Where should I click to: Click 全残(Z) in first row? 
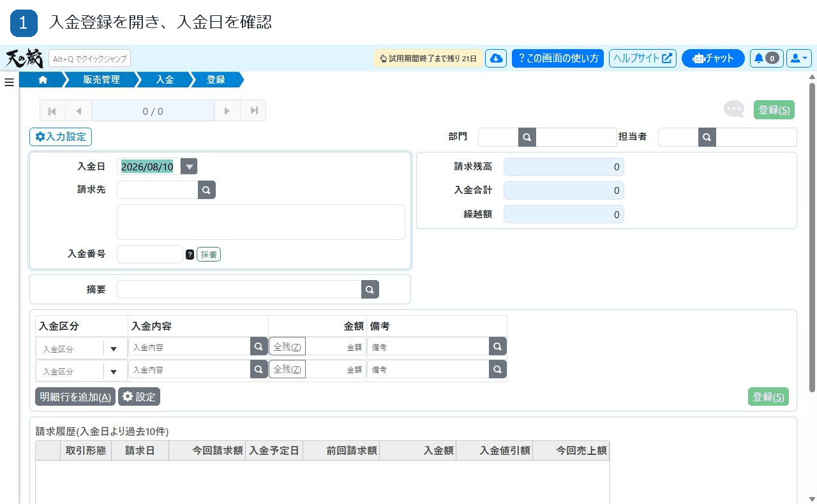(x=287, y=346)
